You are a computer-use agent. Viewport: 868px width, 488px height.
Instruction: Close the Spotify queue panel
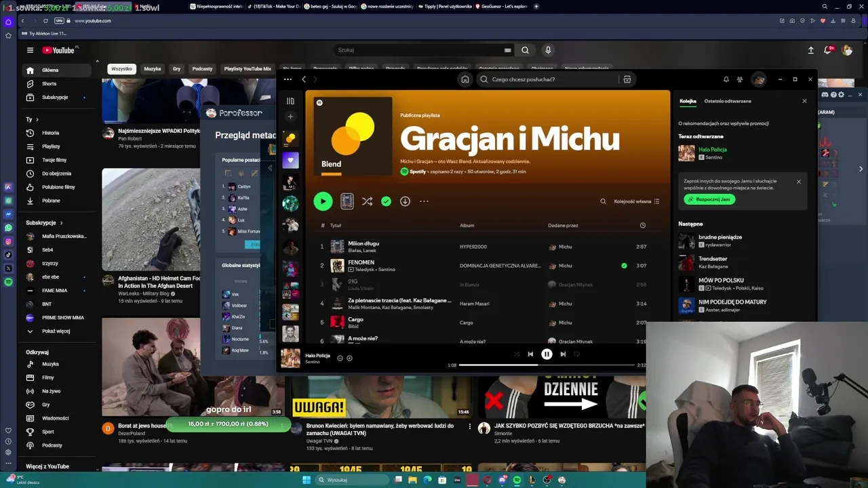(x=804, y=101)
